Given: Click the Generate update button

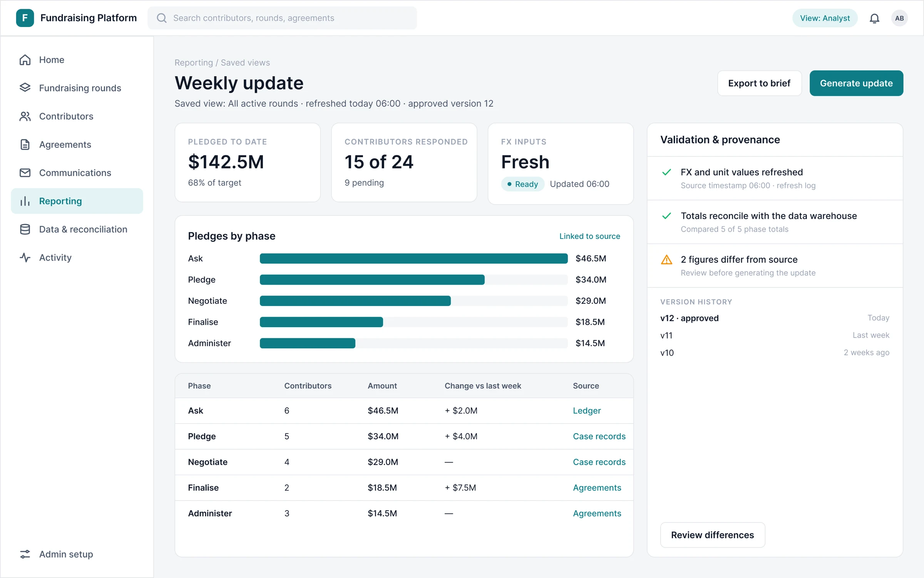Looking at the screenshot, I should (856, 83).
